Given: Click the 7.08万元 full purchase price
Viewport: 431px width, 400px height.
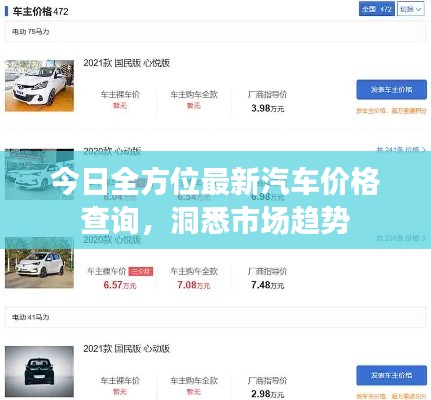Looking at the screenshot, I should click(x=194, y=285).
